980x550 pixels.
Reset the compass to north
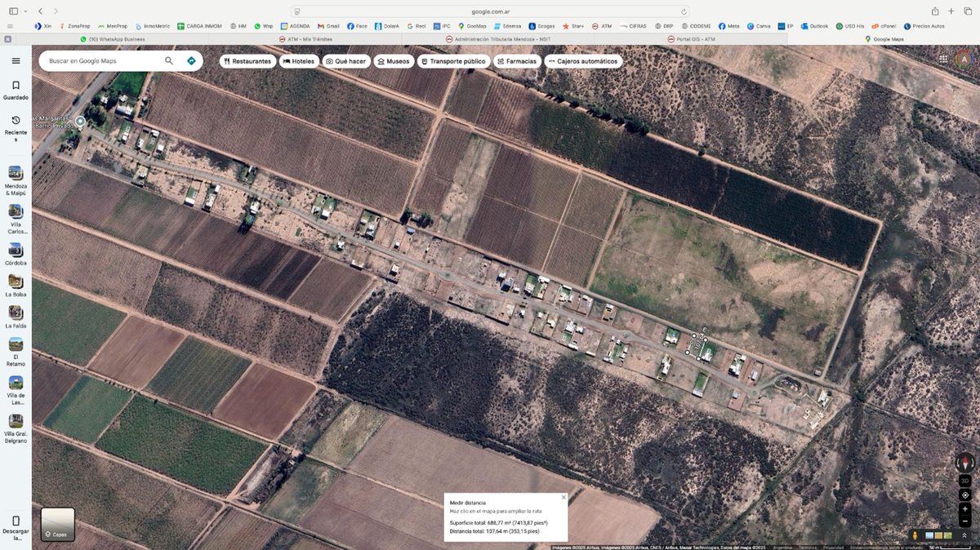pos(965,462)
